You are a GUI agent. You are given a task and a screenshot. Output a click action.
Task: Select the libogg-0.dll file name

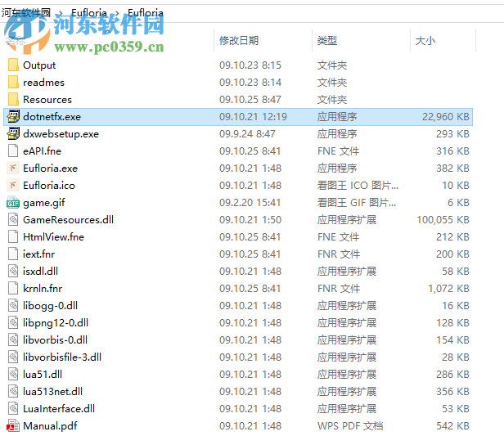50,306
